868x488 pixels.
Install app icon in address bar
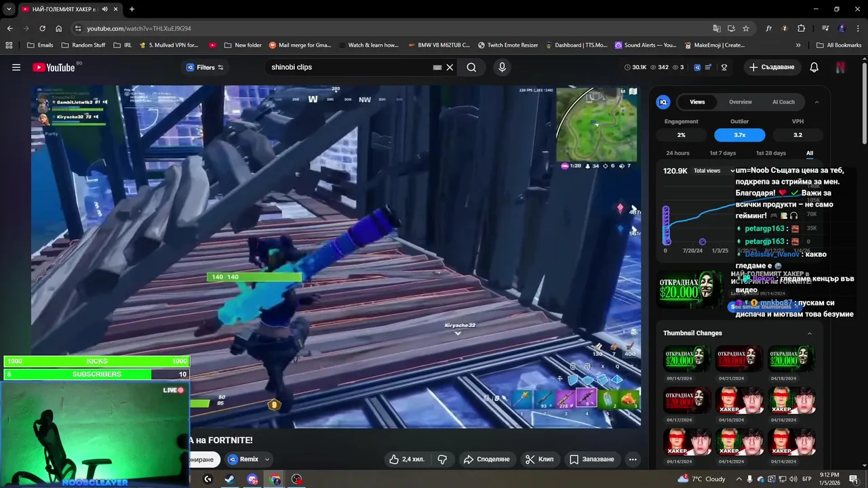[x=731, y=28]
